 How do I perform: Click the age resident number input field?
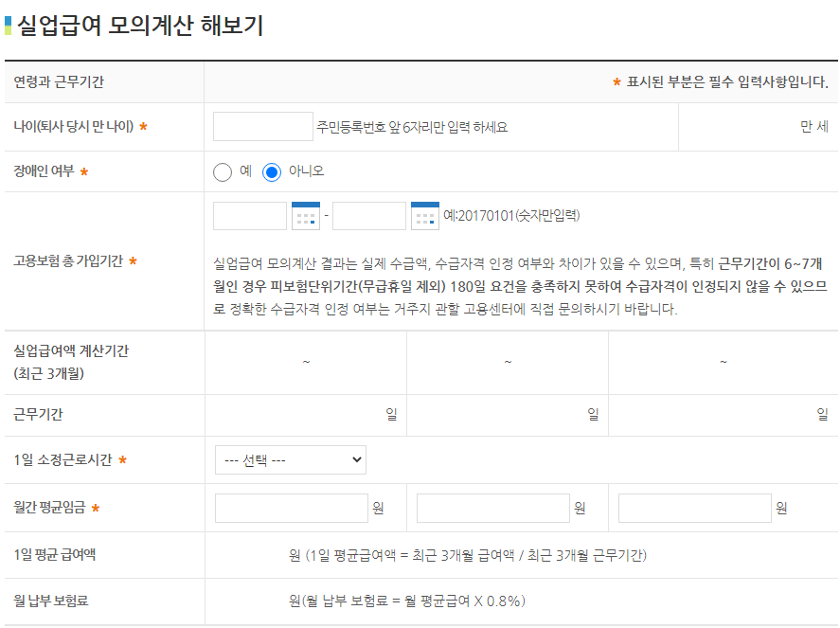tap(263, 127)
